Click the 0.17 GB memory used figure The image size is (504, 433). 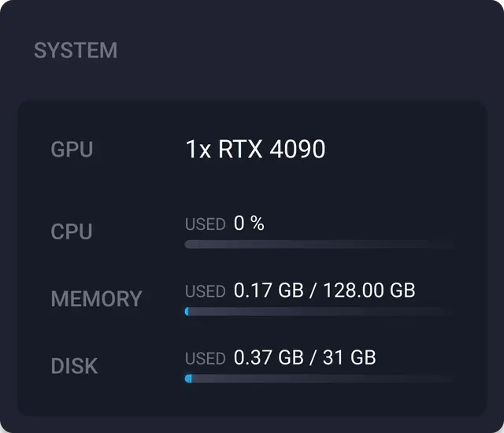(268, 291)
